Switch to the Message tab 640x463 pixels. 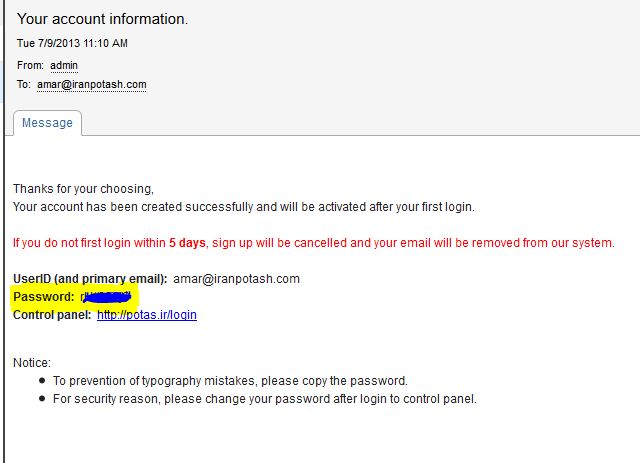(x=47, y=123)
